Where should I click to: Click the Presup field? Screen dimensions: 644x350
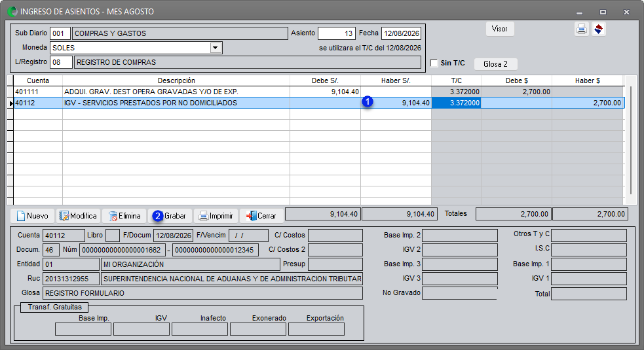click(335, 264)
